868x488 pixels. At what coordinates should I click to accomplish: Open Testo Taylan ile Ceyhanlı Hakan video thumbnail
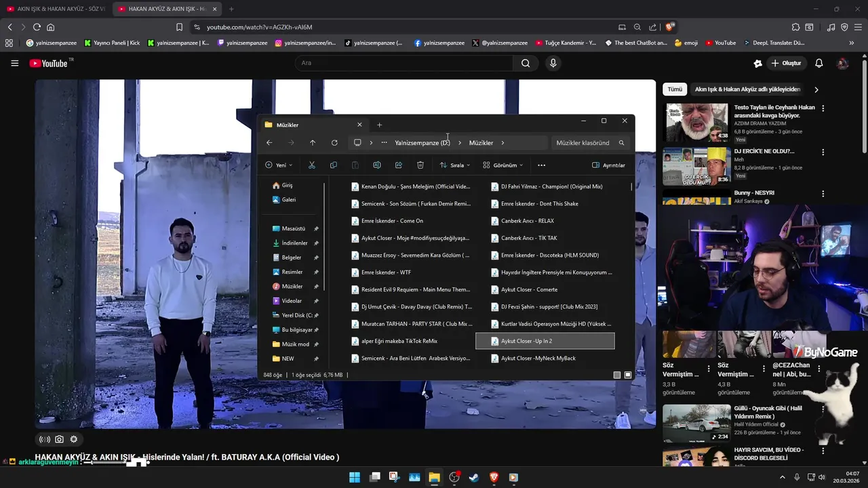696,123
